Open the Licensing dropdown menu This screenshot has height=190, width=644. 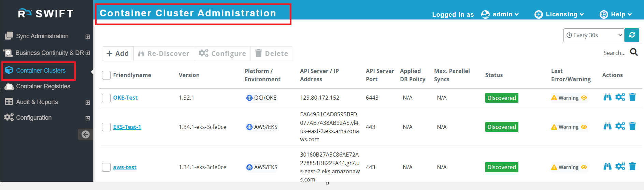(x=559, y=14)
